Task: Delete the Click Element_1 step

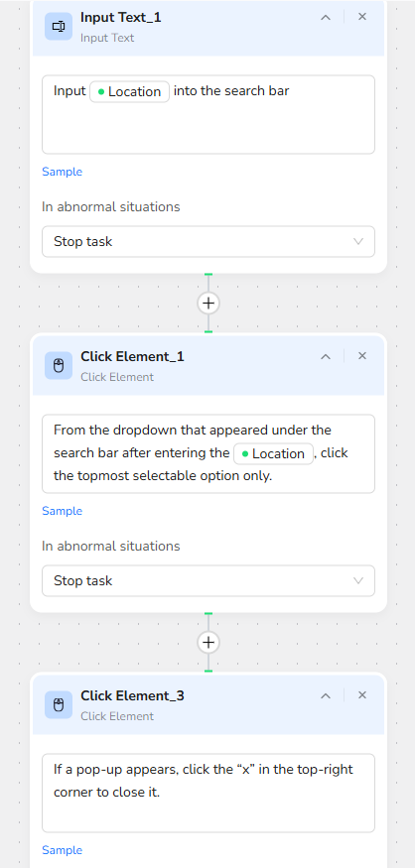Action: pos(362,356)
